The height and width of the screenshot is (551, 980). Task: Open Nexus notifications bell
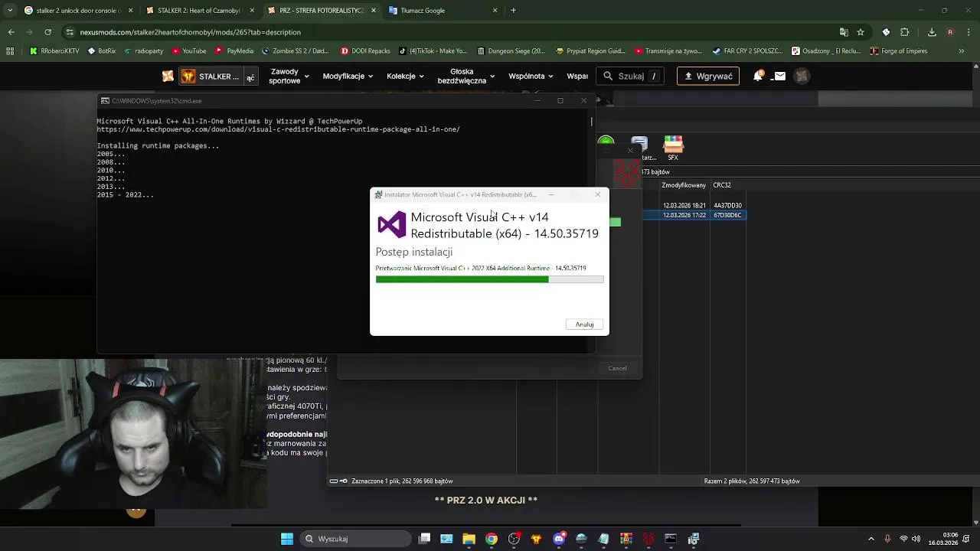(x=758, y=76)
